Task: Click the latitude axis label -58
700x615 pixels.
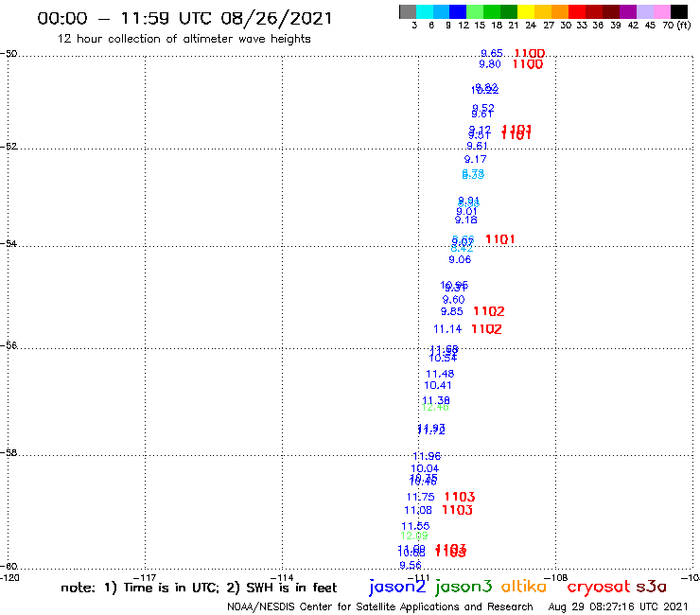Action: click(9, 453)
